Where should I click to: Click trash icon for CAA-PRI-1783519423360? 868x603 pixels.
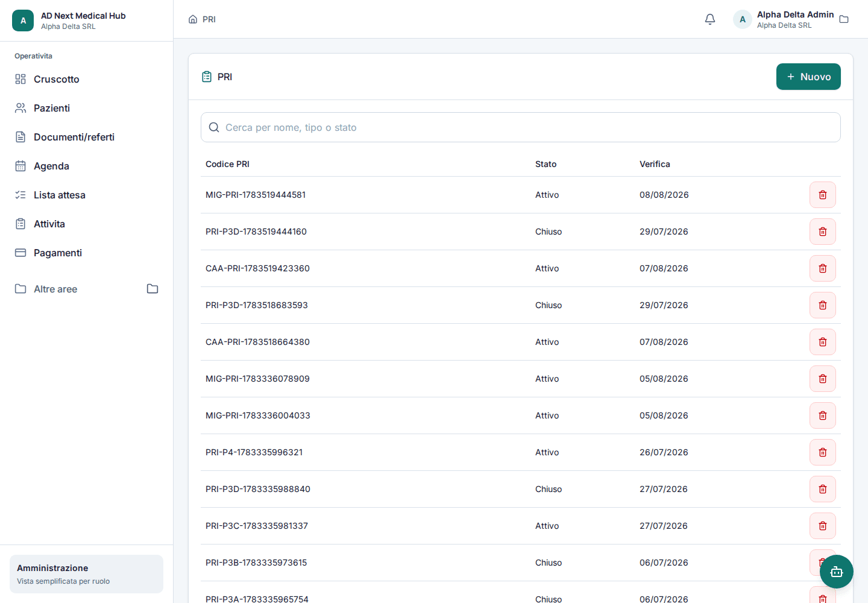(x=823, y=268)
